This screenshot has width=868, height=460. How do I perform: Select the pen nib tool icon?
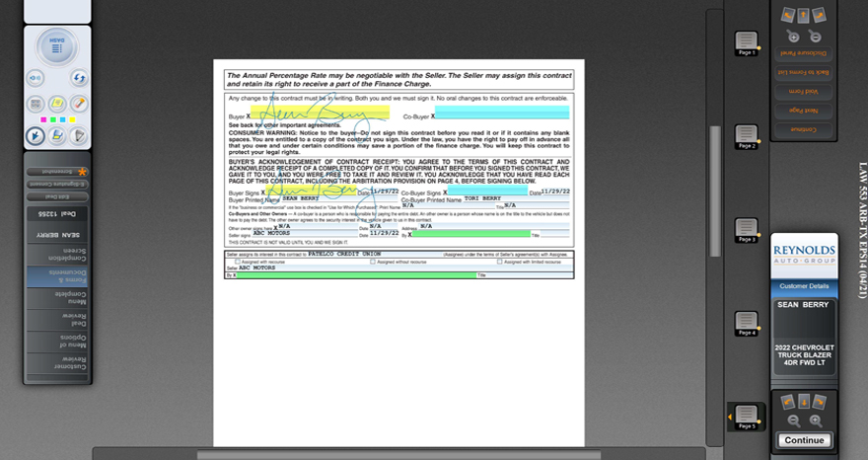[79, 136]
